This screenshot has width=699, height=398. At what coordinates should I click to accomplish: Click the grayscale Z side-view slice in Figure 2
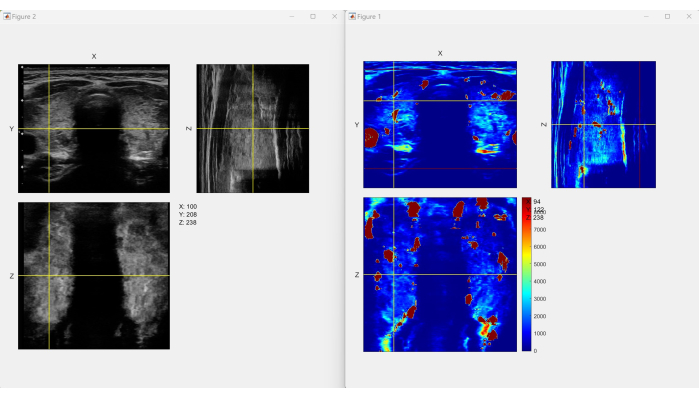(253, 128)
